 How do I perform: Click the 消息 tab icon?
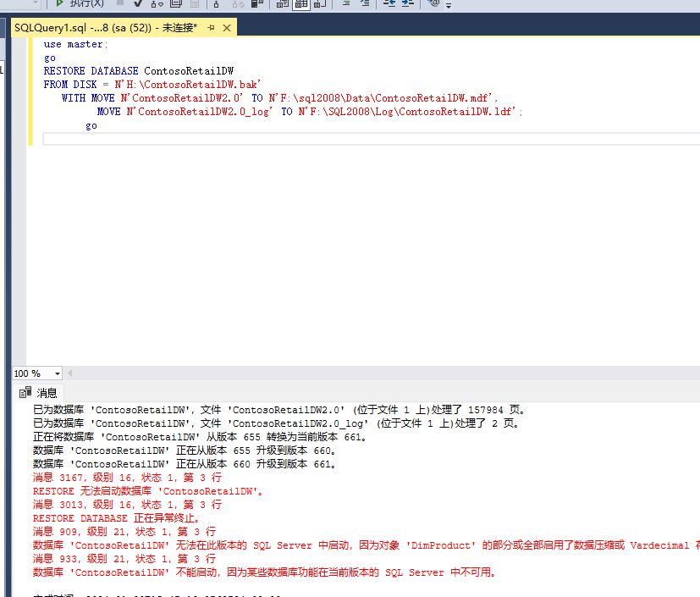(x=25, y=392)
